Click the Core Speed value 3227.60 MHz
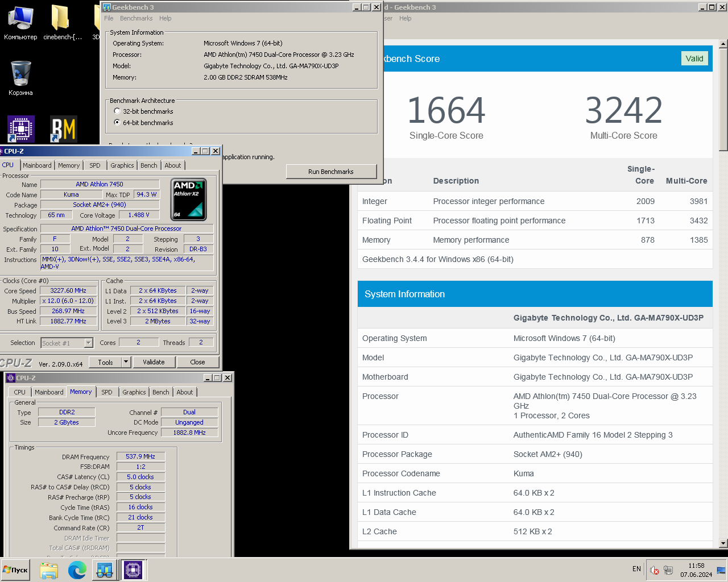This screenshot has height=582, width=728. pyautogui.click(x=68, y=290)
